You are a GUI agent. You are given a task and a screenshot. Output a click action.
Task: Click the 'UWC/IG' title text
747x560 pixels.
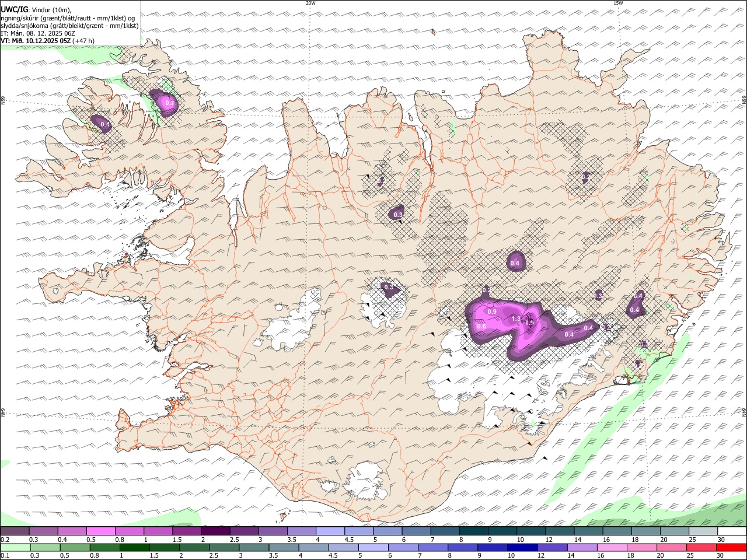pos(14,10)
